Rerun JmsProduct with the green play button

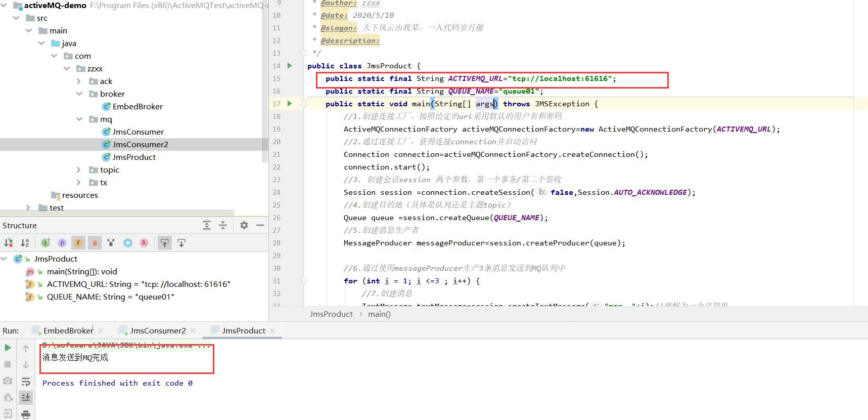click(x=8, y=348)
